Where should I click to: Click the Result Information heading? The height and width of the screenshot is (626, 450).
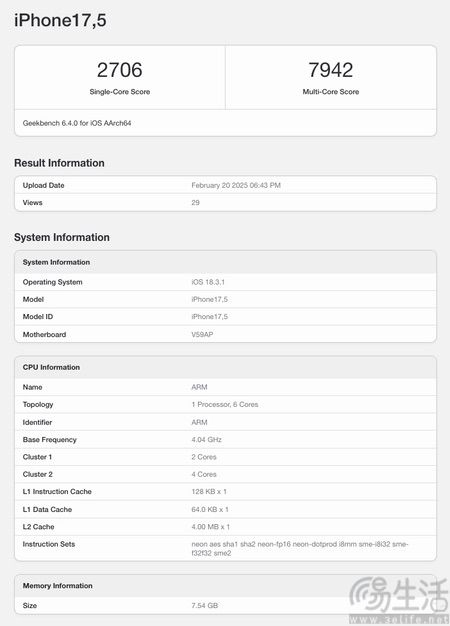[x=59, y=163]
